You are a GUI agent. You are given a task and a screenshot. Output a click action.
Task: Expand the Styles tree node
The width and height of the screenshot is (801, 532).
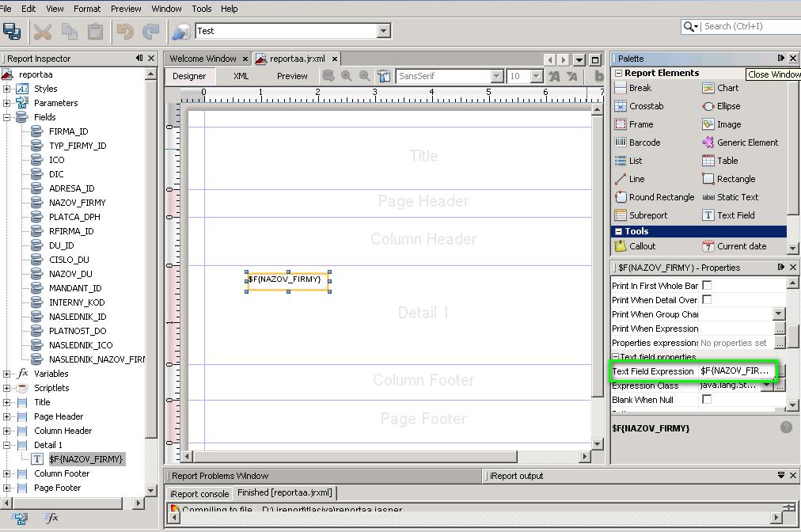pos(6,89)
